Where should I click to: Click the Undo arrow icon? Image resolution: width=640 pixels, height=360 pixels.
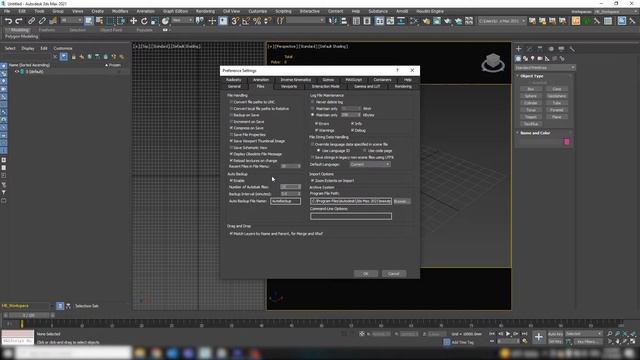pos(8,21)
